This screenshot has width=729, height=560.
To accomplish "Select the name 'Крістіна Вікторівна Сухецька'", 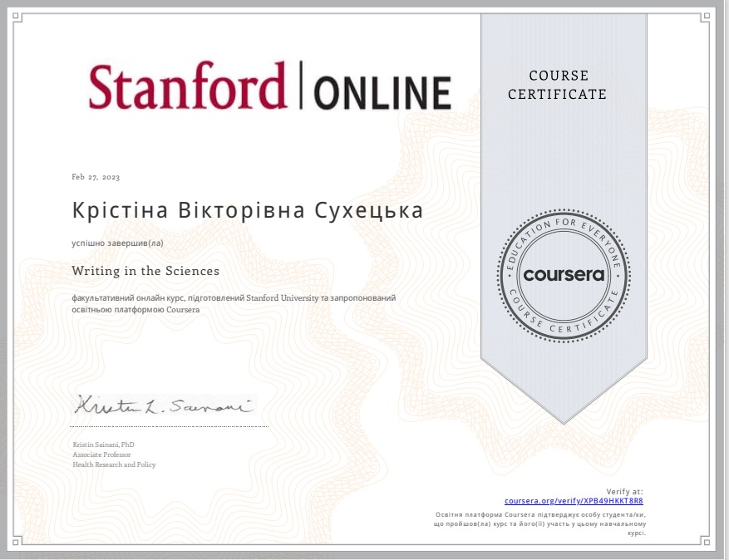I will tap(248, 210).
